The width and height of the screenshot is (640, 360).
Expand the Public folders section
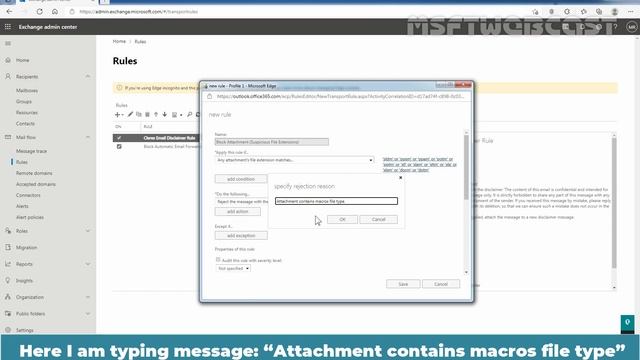click(88, 313)
